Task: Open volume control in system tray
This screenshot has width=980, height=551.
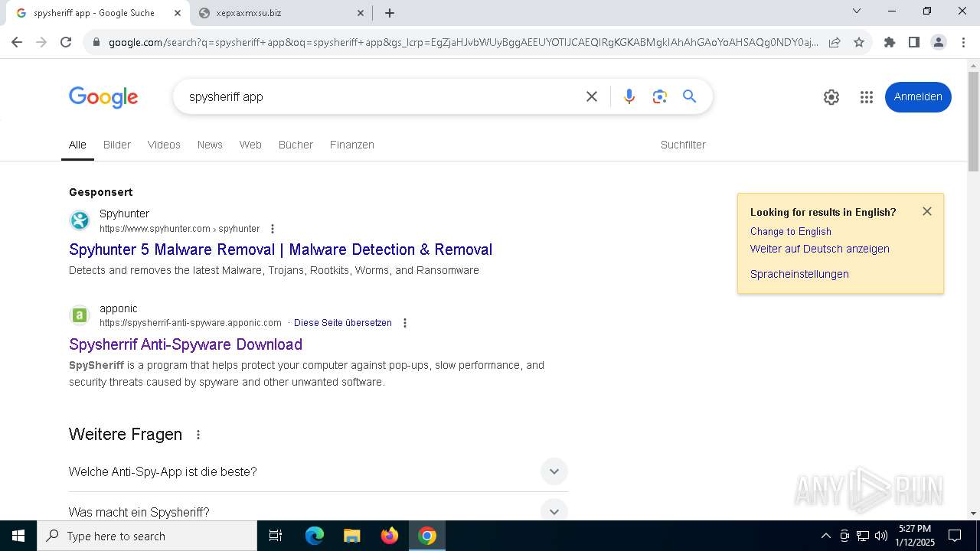Action: (x=881, y=536)
